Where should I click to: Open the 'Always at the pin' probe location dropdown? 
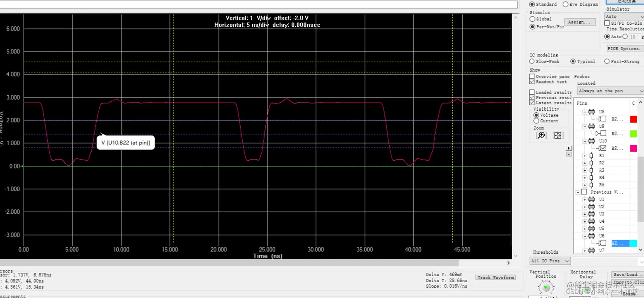pos(611,91)
